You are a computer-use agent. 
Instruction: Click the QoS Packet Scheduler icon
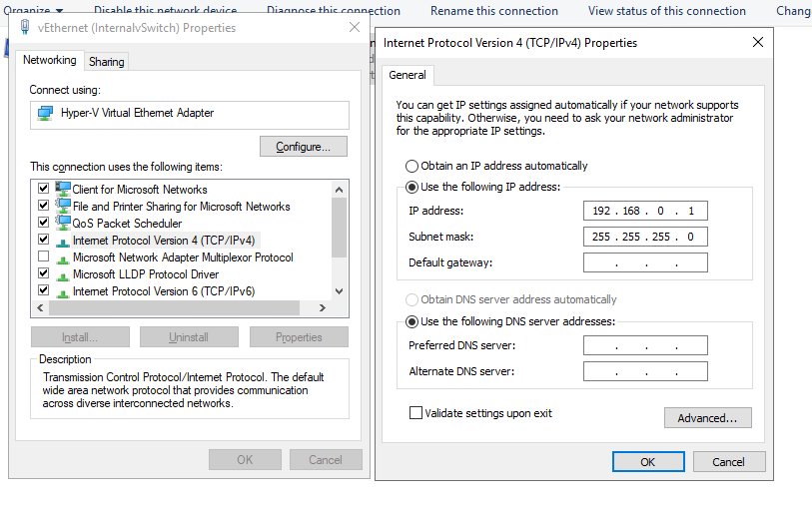pyautogui.click(x=63, y=224)
